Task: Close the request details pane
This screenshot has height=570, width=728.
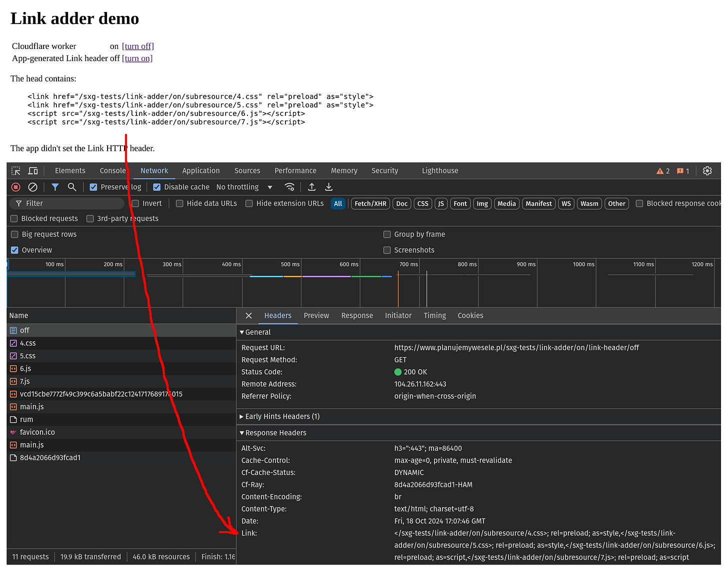Action: [x=248, y=316]
